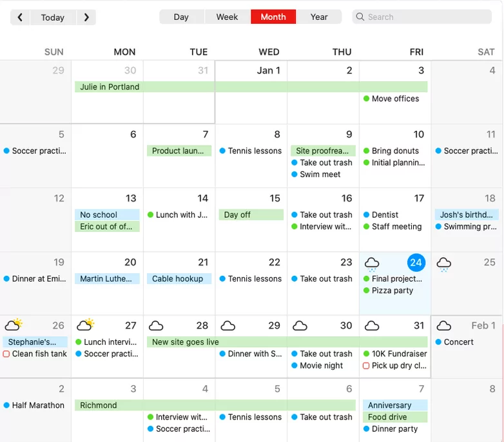Select Tennis lessons on the 8th
504x442 pixels.
tap(251, 151)
